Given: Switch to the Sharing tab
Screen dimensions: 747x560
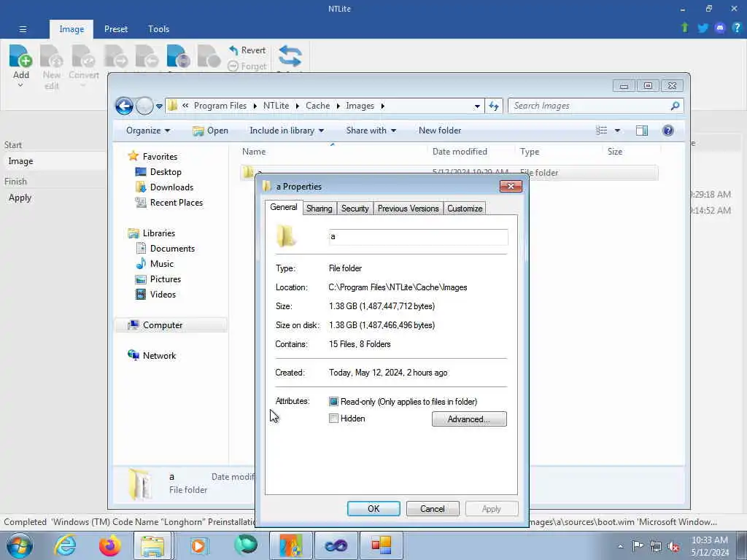Looking at the screenshot, I should tap(320, 208).
